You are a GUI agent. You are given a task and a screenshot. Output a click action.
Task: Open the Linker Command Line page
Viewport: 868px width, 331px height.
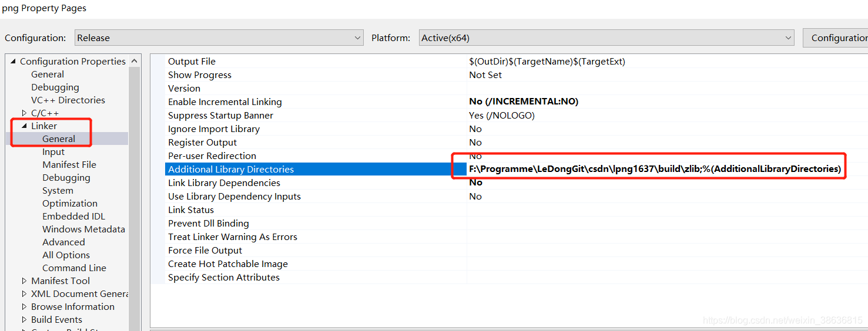pyautogui.click(x=74, y=268)
